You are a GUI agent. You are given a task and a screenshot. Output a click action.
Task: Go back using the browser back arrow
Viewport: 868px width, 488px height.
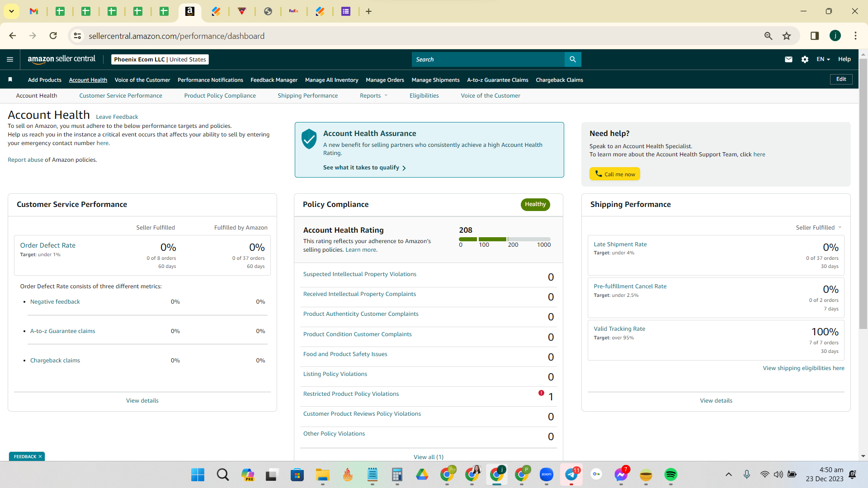(13, 36)
